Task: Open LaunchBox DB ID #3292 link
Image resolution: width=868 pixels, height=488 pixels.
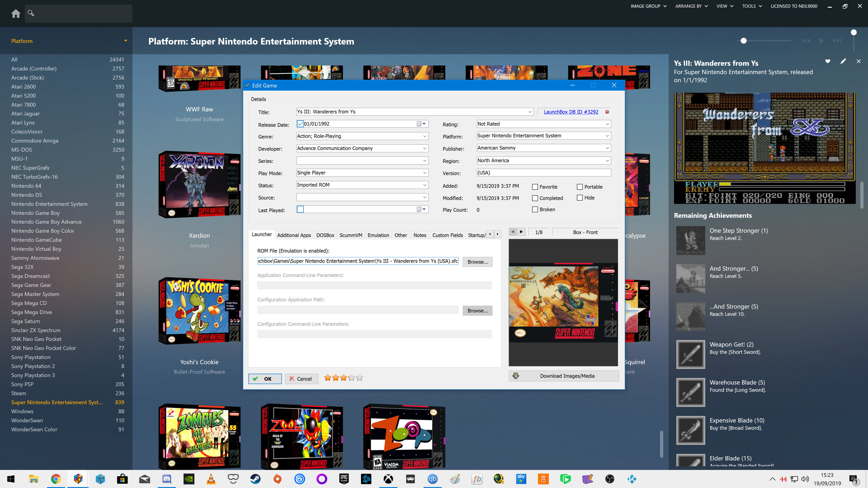Action: (x=571, y=112)
